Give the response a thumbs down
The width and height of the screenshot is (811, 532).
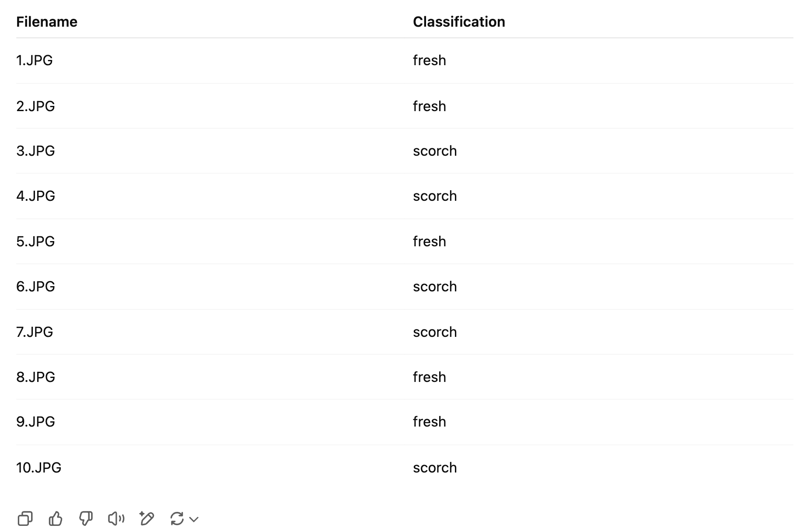pyautogui.click(x=86, y=519)
